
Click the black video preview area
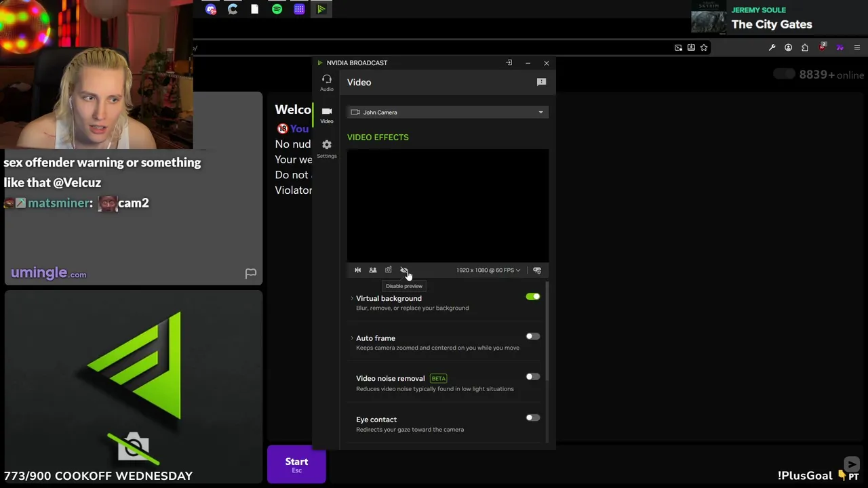click(x=448, y=205)
